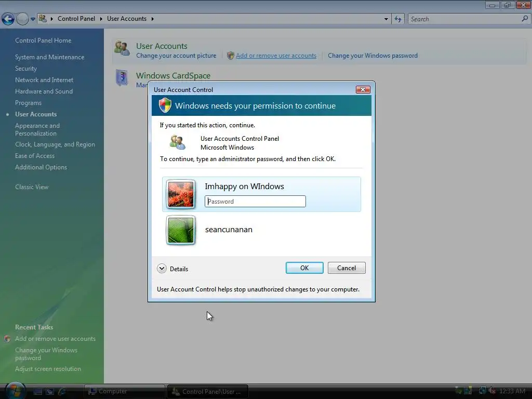Click the muted volume tray icon

[492, 391]
